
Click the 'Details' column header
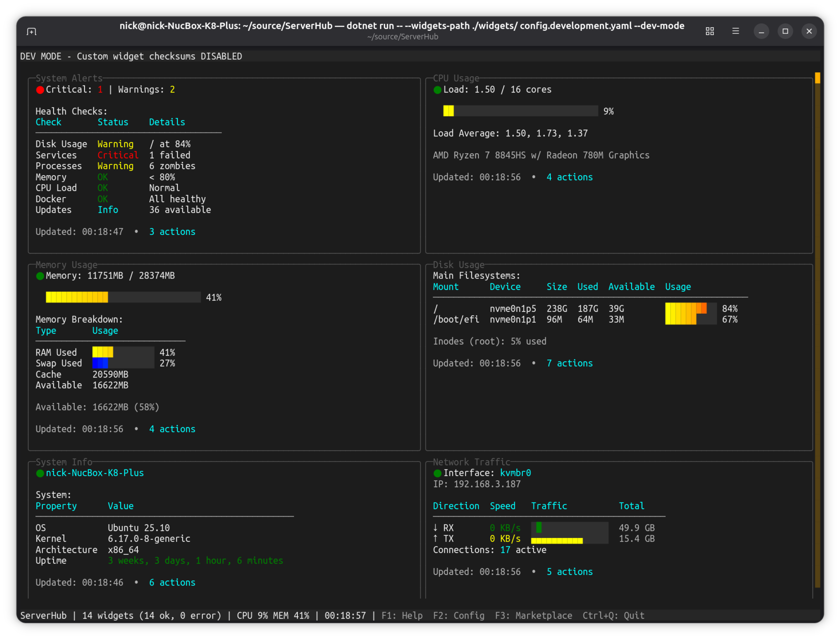click(167, 122)
